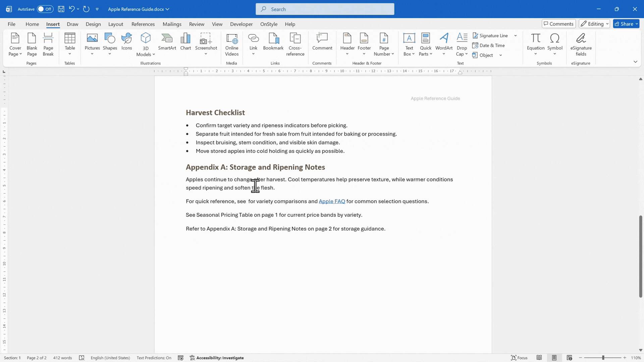Viewport: 644px width, 362px height.
Task: Adjust the zoom slider handle
Action: (x=603, y=358)
